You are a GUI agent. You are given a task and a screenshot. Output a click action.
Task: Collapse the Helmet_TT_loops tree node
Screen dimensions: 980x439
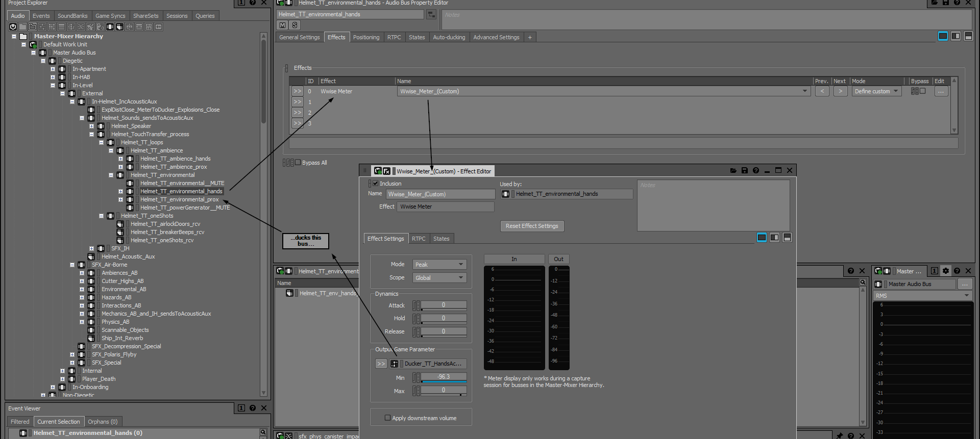[x=101, y=142]
